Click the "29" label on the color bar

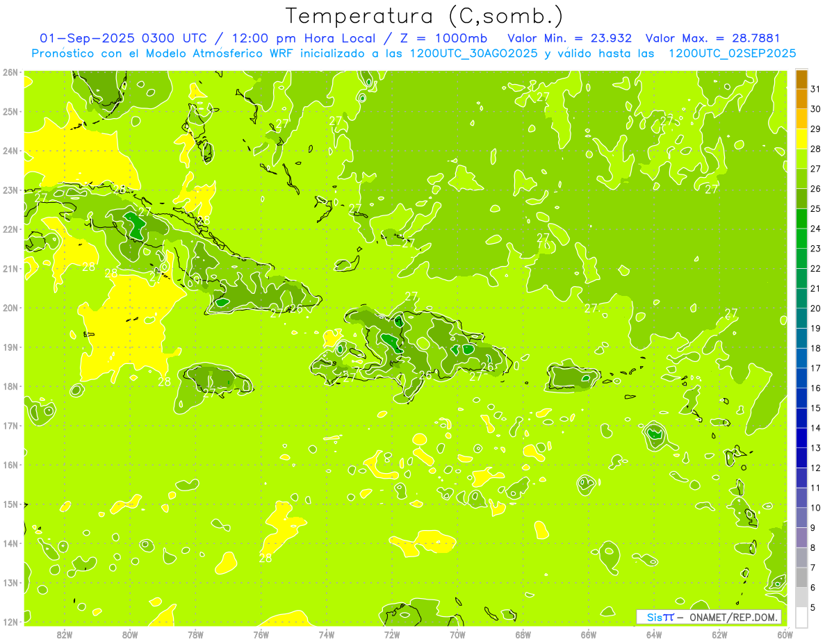click(x=816, y=129)
